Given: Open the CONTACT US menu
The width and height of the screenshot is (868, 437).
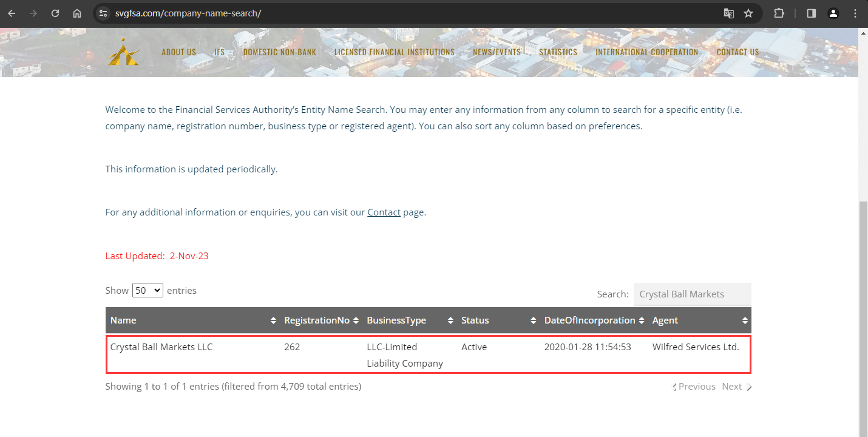Looking at the screenshot, I should (x=738, y=52).
